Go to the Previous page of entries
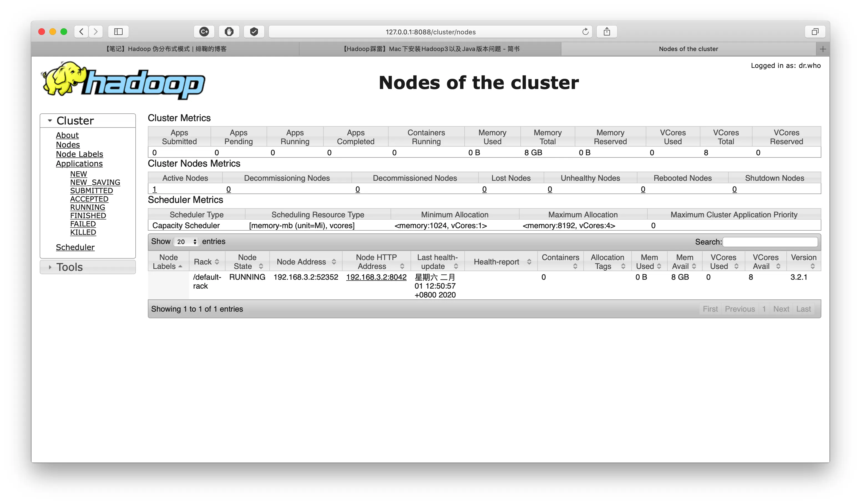Screen dimensions: 861x504 point(740,309)
